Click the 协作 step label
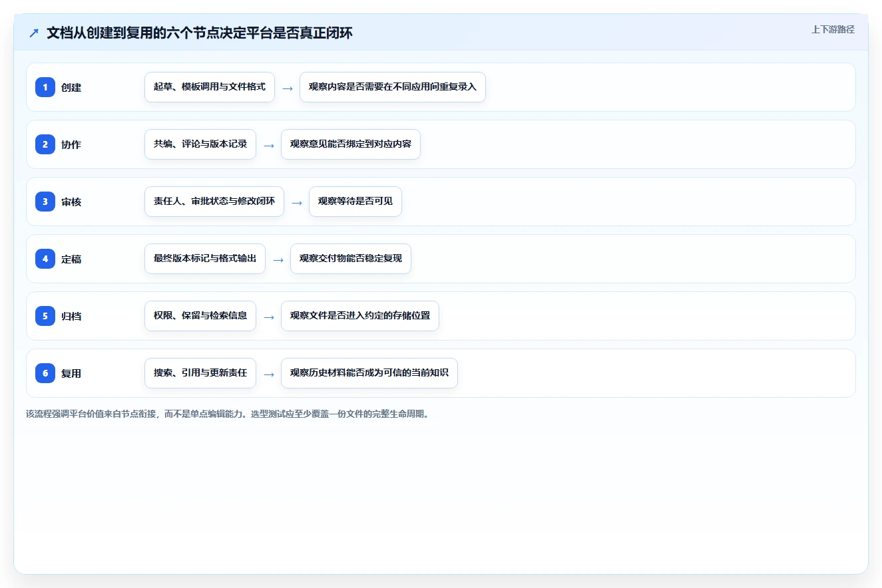882x588 pixels. point(71,144)
